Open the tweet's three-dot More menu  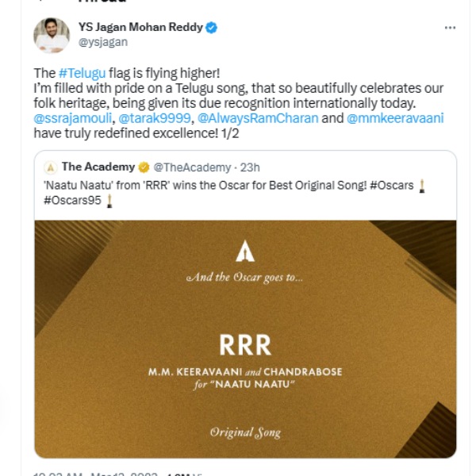tap(450, 28)
